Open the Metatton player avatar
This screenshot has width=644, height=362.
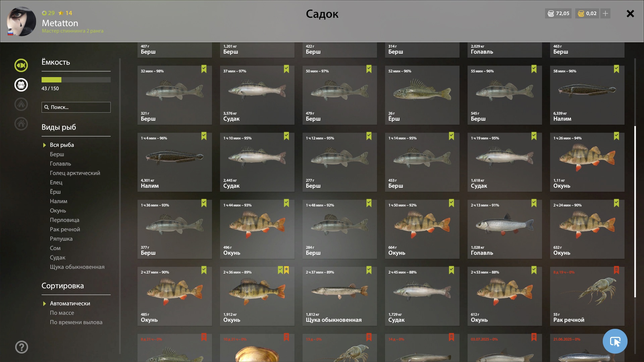[21, 21]
